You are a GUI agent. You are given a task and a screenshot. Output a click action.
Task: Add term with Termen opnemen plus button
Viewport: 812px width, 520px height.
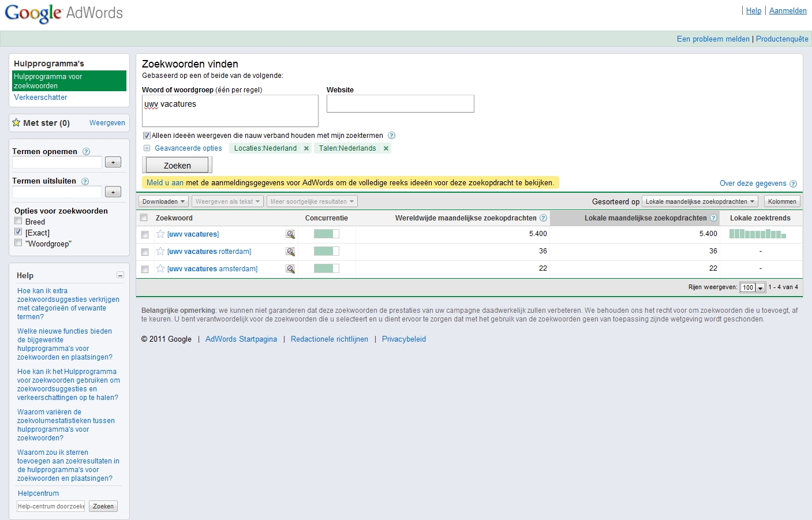pyautogui.click(x=113, y=162)
